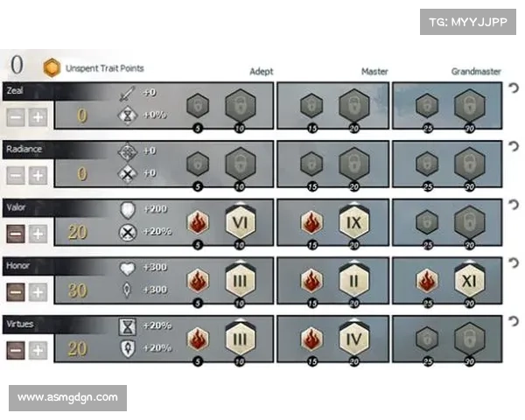The width and height of the screenshot is (525, 420).
Task: Increase Zeal trait points with plus button
Action: (38, 116)
